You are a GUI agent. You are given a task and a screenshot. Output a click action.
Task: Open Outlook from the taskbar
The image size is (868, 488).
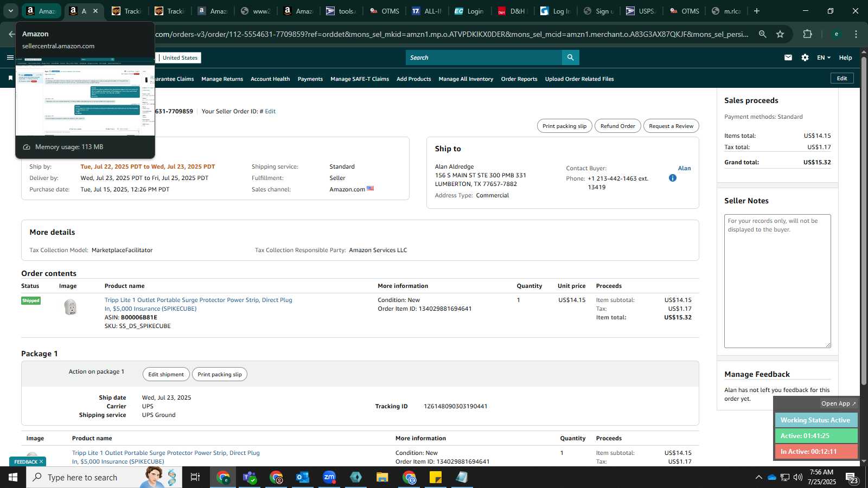(x=303, y=477)
